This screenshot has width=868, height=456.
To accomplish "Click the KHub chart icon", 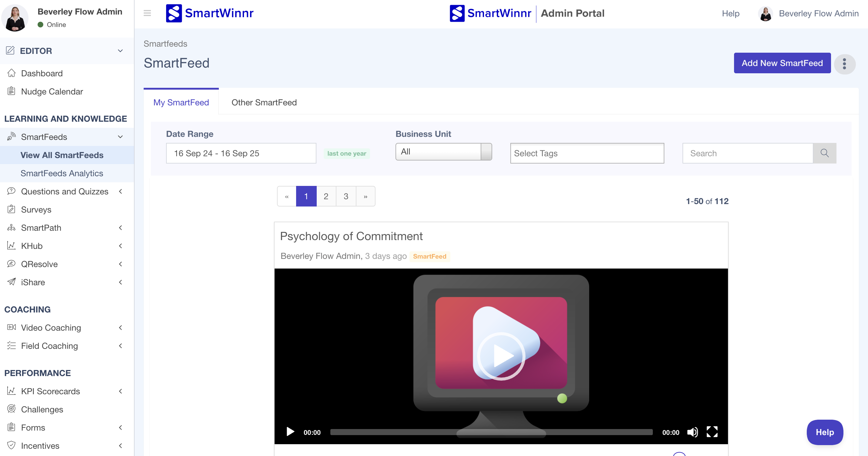I will 12,246.
